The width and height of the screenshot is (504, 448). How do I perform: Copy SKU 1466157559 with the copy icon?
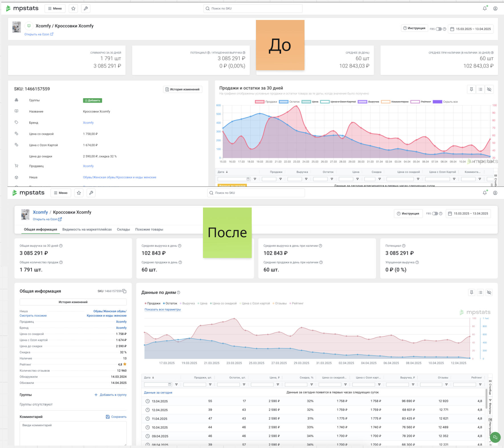click(x=124, y=291)
